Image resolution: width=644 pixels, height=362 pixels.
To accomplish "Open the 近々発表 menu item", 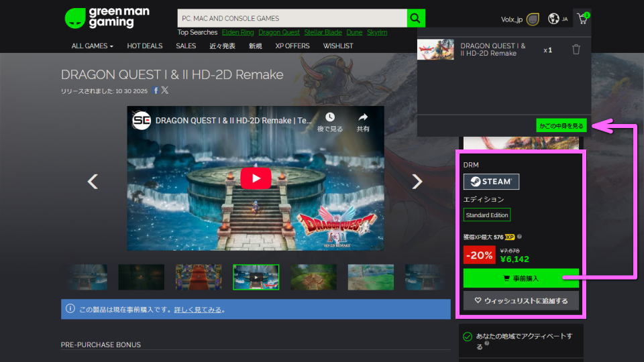I will pos(222,46).
